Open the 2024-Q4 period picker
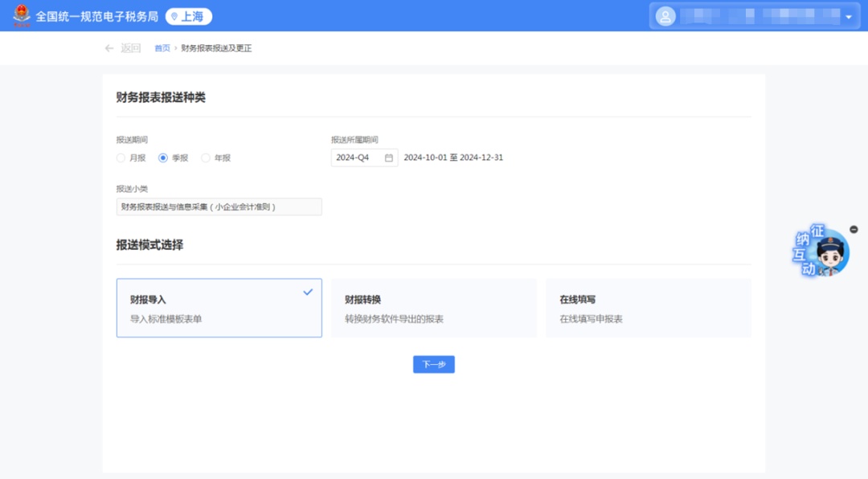The width and height of the screenshot is (868, 479). [364, 158]
